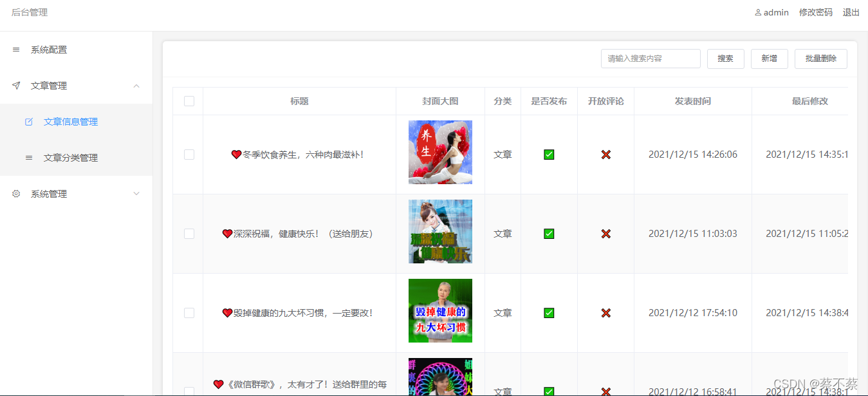The width and height of the screenshot is (868, 396).
Task: Click heart icon before 微信群歌 title
Action: [x=218, y=384]
